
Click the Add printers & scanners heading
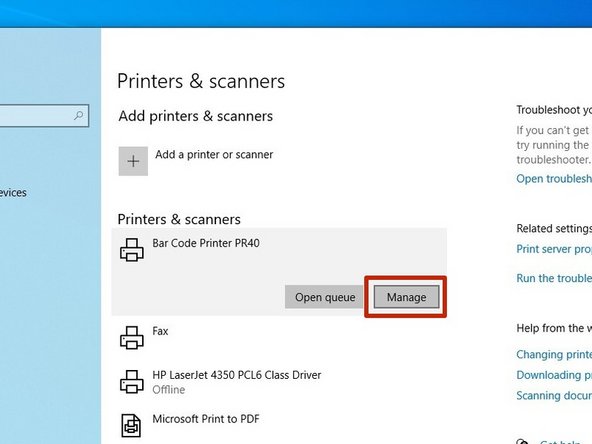[x=196, y=116]
